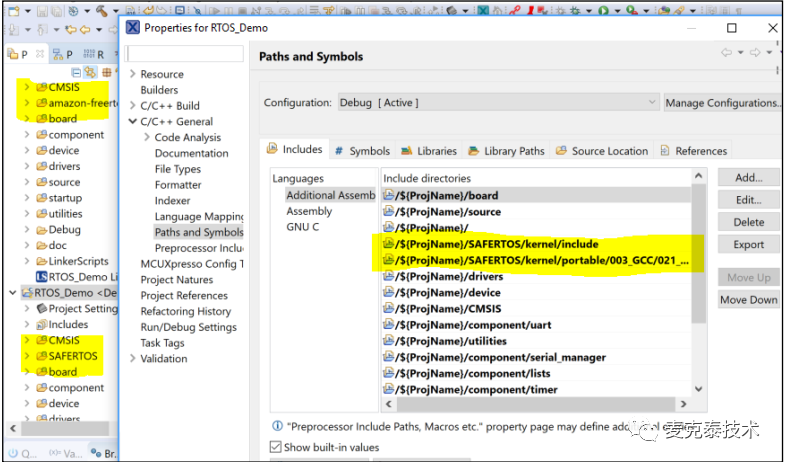Click the Debug folder icon in explorer

(41, 229)
